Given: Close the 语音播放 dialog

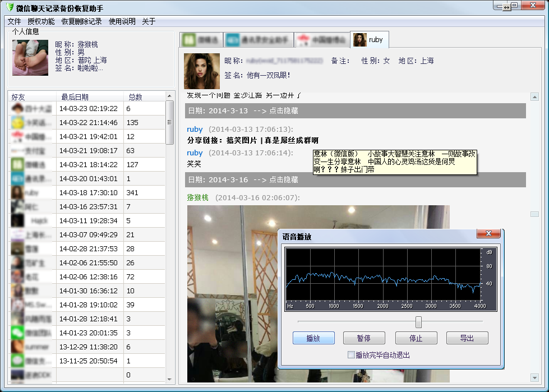Looking at the screenshot, I should [x=488, y=234].
